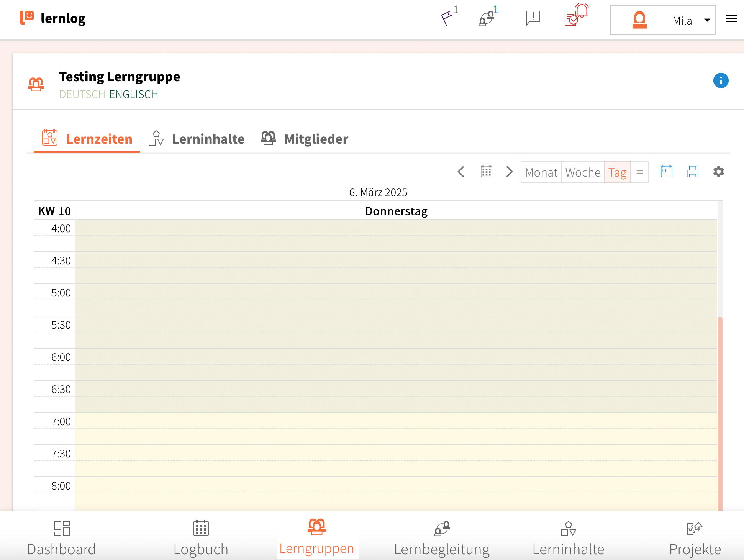Click the orange user avatar icon
This screenshot has width=744, height=560.
pos(639,20)
